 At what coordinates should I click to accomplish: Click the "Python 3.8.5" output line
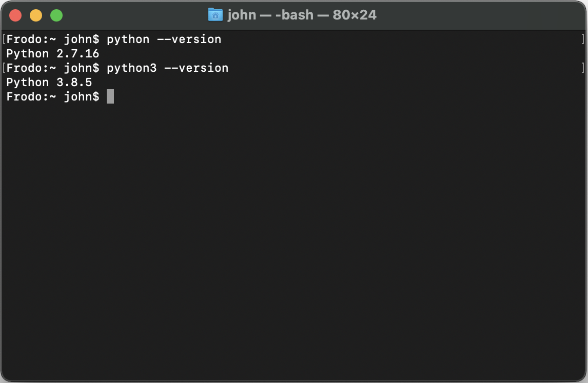[x=49, y=83]
